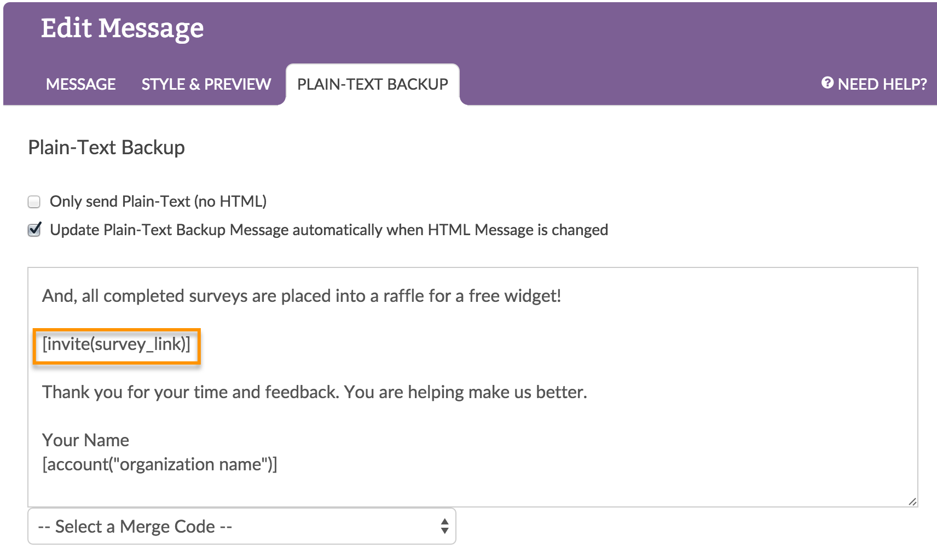The width and height of the screenshot is (937, 560).
Task: Open the Select a Merge Code dropdown
Action: pos(241,526)
